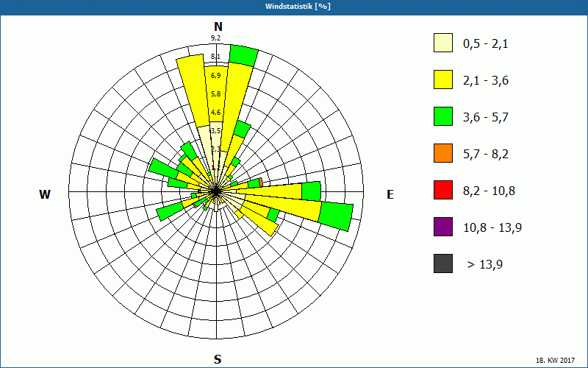Click the green 3,6 - 5,7 legend swatch
This screenshot has height=368, width=588.
[443, 116]
